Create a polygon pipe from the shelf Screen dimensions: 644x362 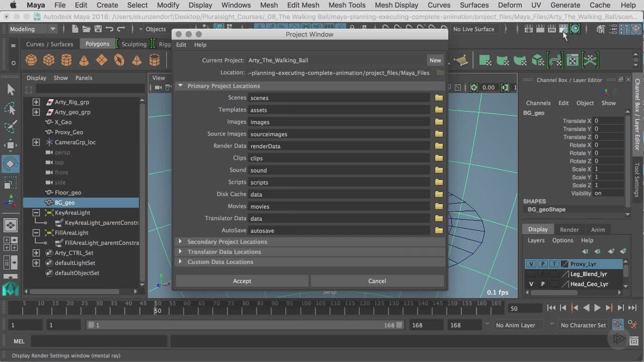(154, 60)
